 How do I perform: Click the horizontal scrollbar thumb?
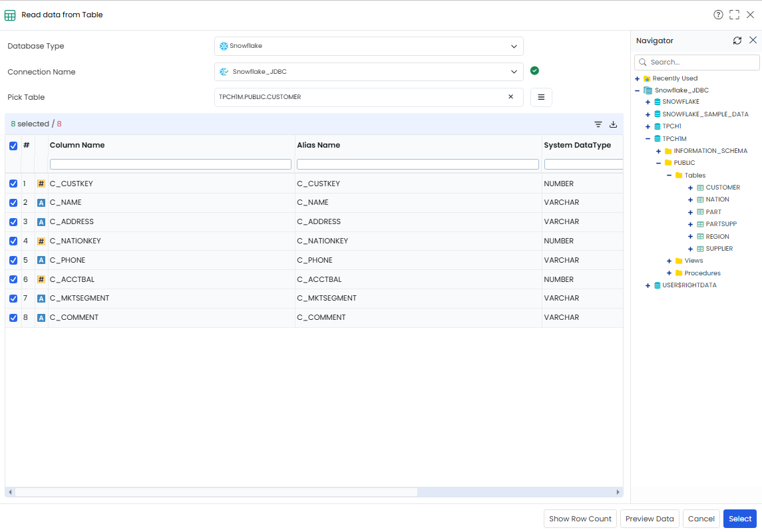click(216, 492)
